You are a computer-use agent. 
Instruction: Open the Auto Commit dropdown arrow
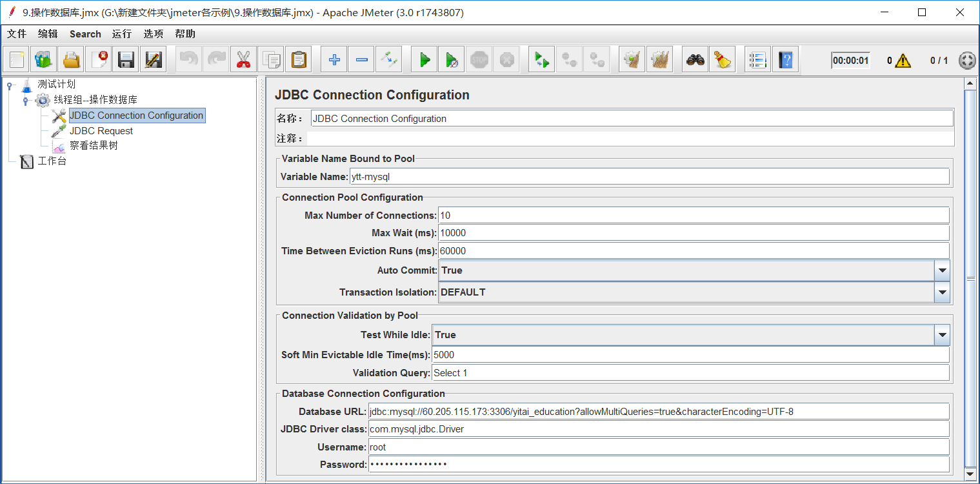pos(942,270)
